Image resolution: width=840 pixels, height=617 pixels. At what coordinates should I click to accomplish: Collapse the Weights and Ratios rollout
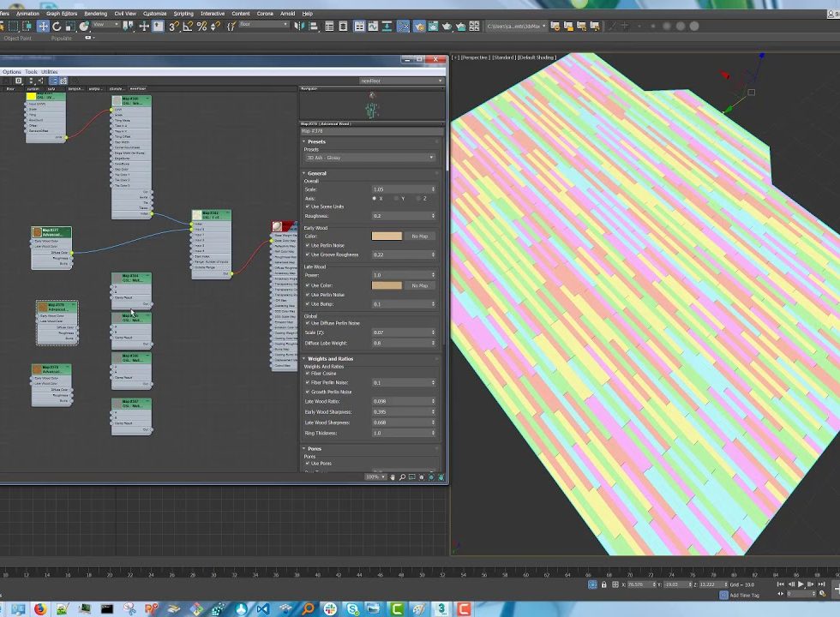[x=329, y=358]
